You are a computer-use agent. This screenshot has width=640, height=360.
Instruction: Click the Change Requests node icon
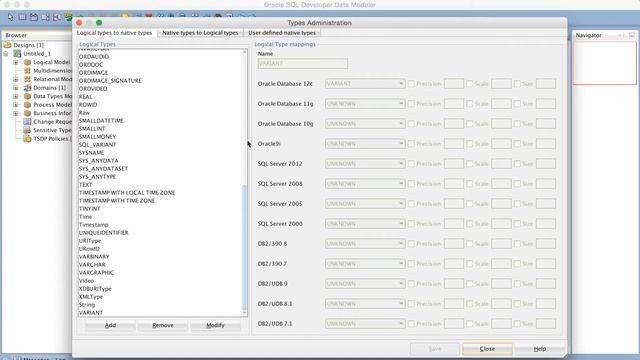(27, 122)
